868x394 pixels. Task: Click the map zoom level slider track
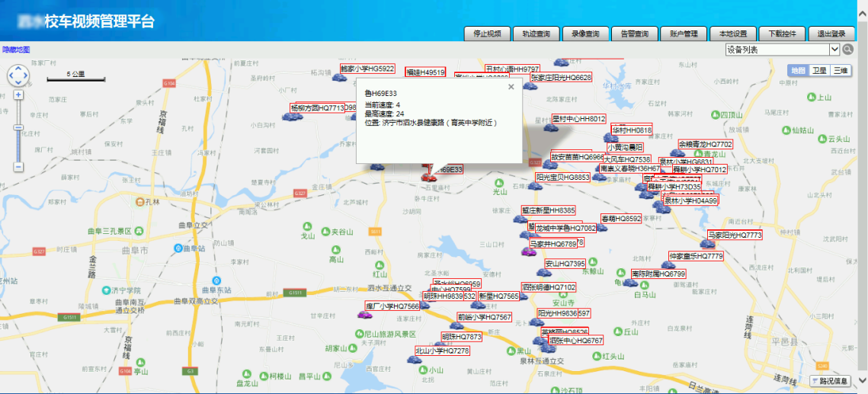pos(18,130)
